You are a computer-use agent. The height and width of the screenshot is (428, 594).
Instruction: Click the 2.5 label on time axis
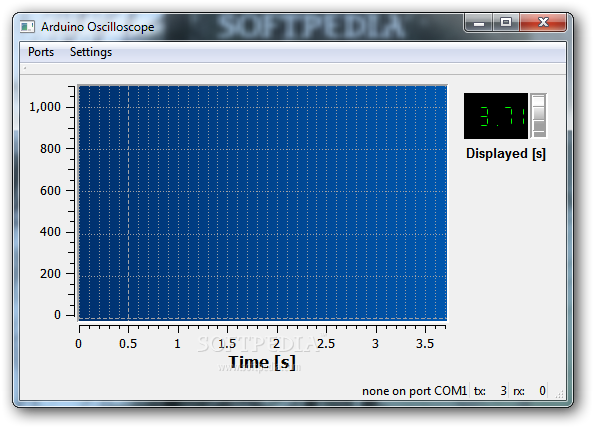[x=326, y=344]
